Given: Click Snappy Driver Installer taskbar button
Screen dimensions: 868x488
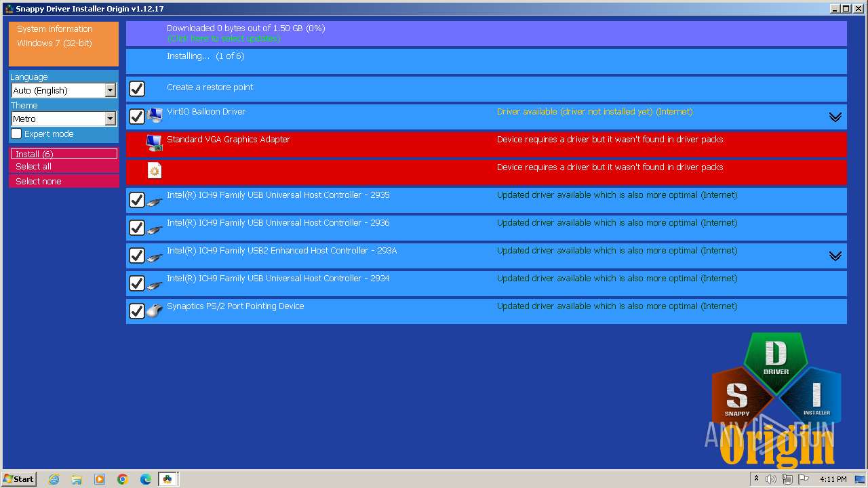Looking at the screenshot, I should 168,479.
